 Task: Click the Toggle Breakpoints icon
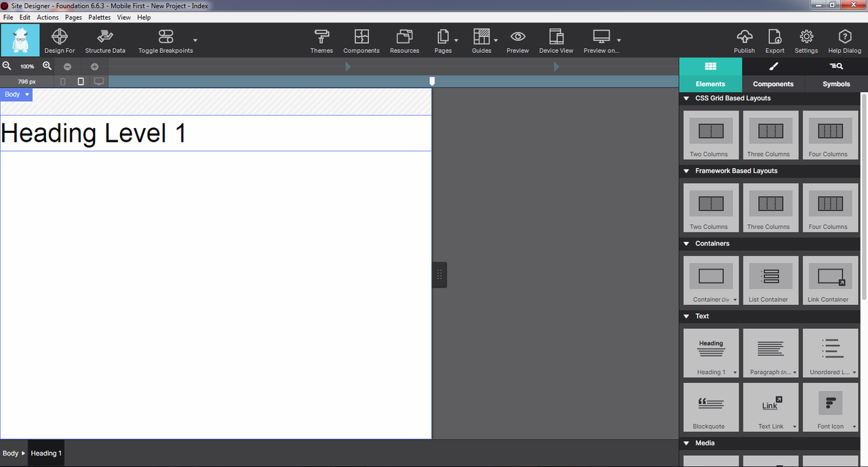165,37
